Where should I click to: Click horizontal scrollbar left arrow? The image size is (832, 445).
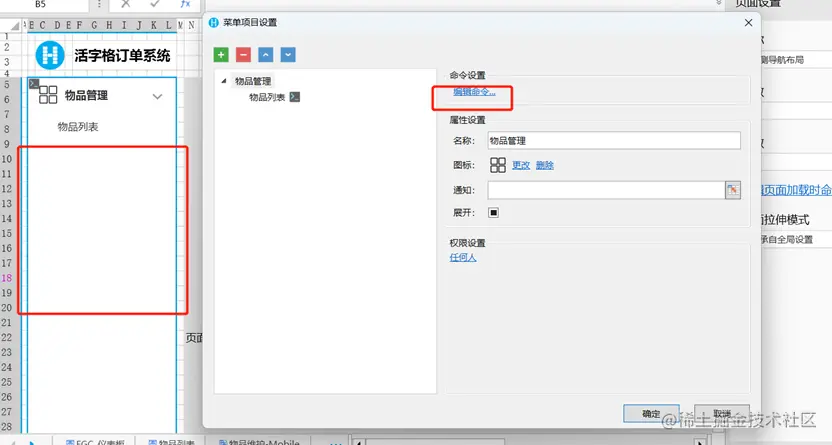pyautogui.click(x=359, y=442)
